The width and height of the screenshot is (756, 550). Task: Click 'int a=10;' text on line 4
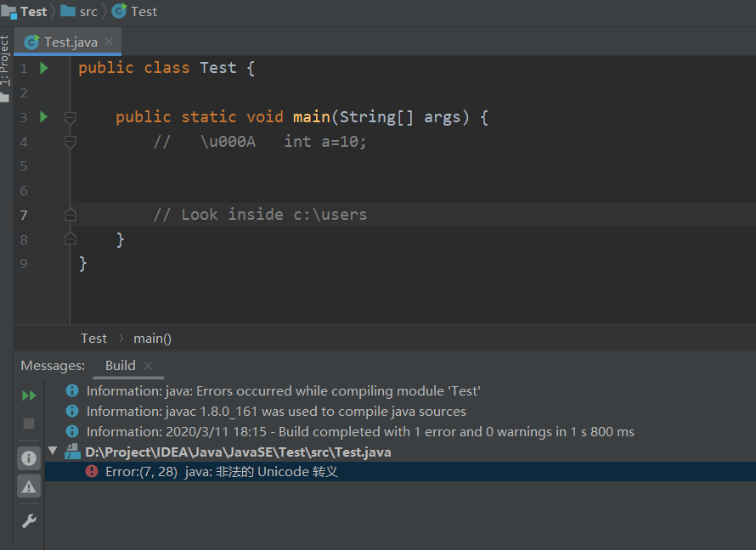click(325, 142)
